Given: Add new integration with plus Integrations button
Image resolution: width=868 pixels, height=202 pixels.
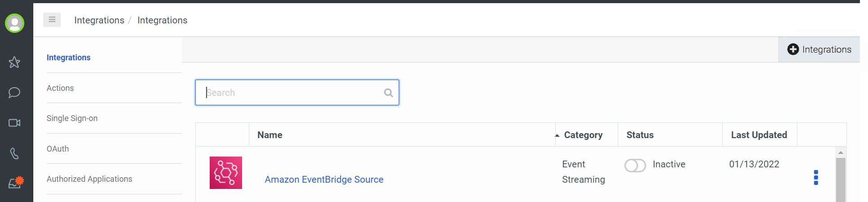Looking at the screenshot, I should coord(819,49).
